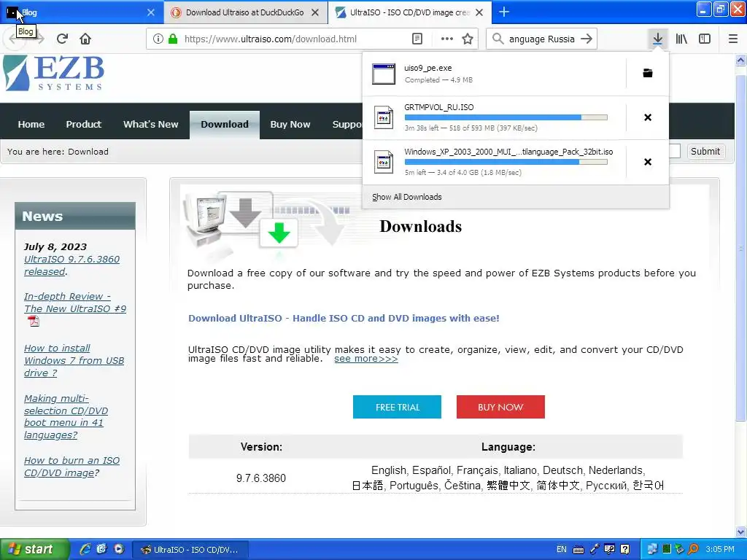This screenshot has width=747, height=560.
Task: Click the page vertical scrollbar up arrow
Action: click(740, 60)
